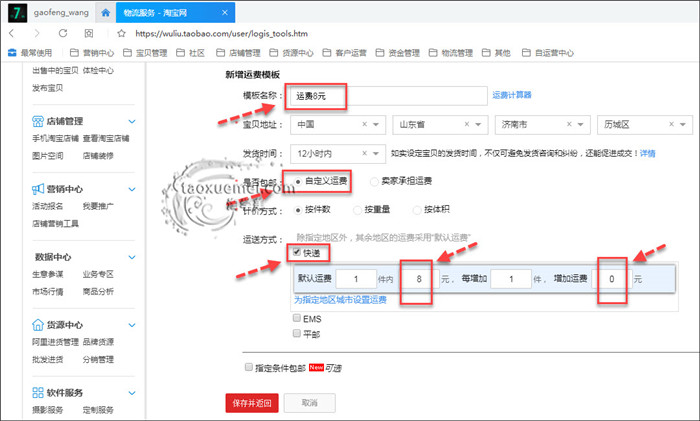
Task: Open 出售中的宝贝 in sidebar
Action: point(55,70)
